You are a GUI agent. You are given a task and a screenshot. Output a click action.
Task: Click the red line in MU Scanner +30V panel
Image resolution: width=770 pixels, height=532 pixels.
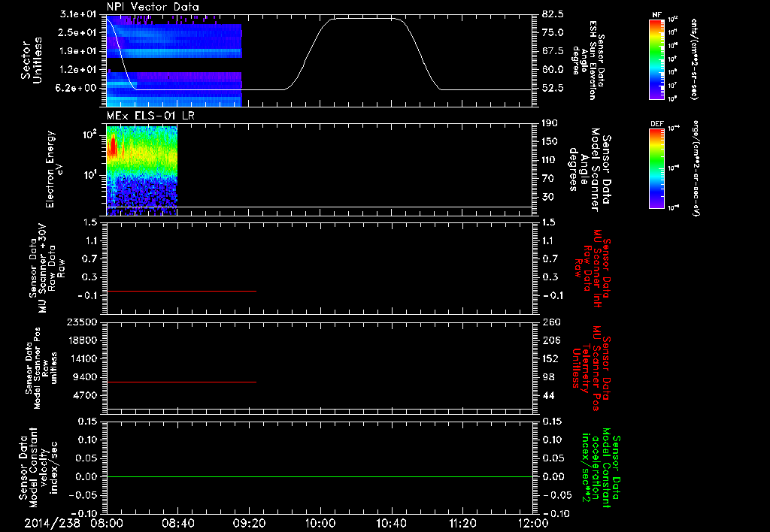point(181,291)
